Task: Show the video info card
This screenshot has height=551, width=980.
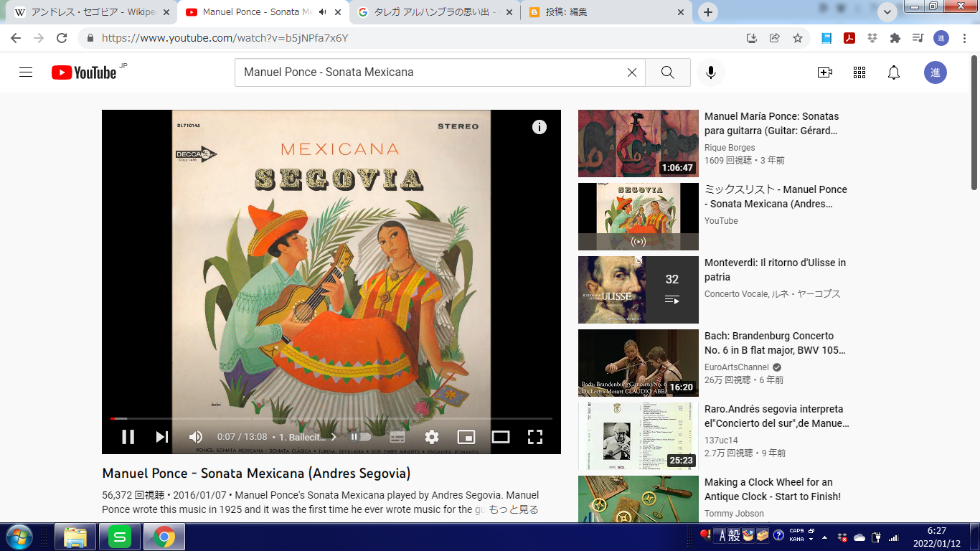Action: (540, 127)
